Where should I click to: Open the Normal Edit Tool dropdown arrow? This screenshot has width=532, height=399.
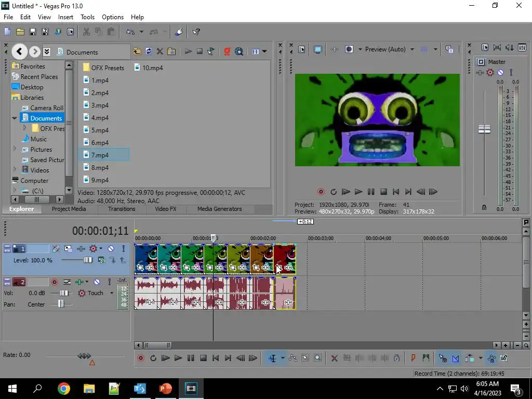[x=283, y=358]
